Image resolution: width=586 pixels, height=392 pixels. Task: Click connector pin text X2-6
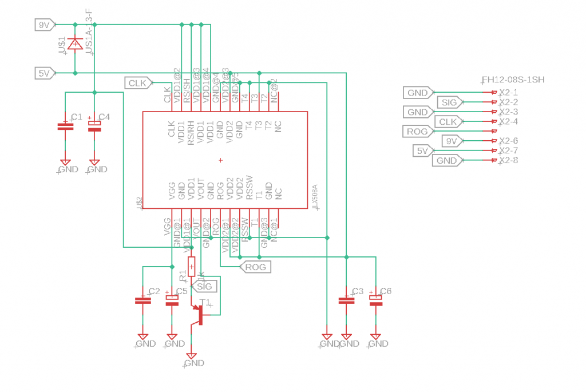(x=509, y=141)
